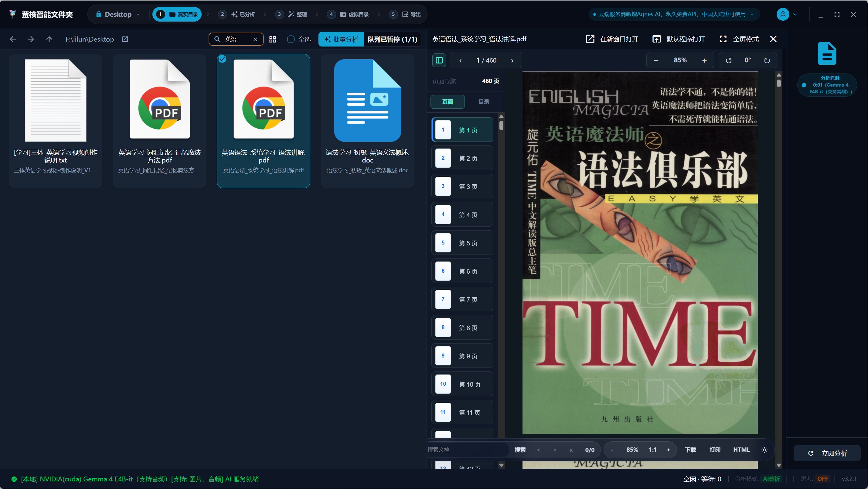Navigate up to parent folder
This screenshot has width=868, height=489.
point(49,39)
